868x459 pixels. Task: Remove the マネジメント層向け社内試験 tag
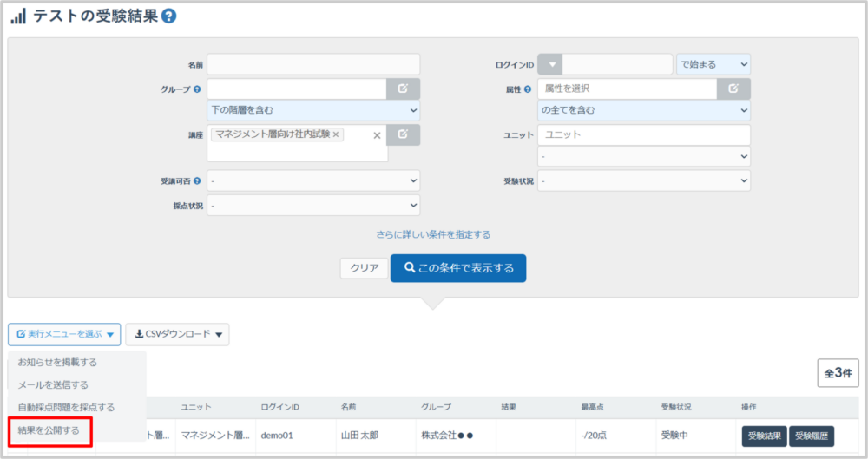coord(337,134)
